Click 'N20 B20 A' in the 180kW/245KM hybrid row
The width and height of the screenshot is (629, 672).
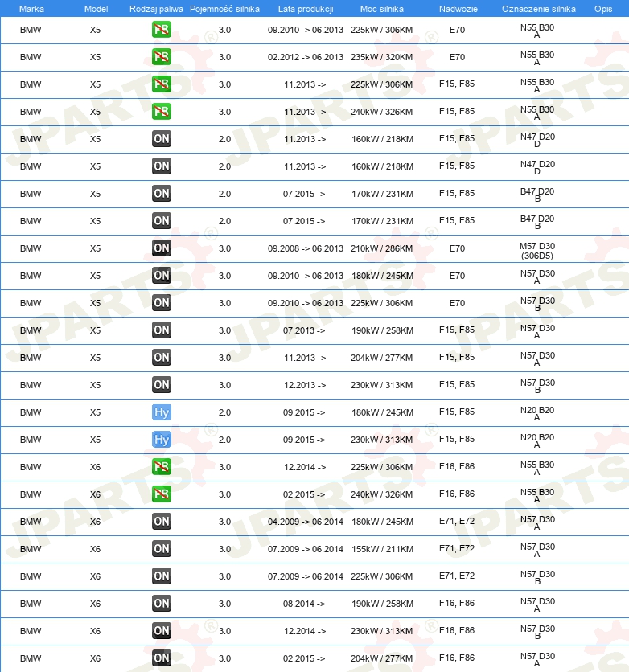(x=537, y=413)
